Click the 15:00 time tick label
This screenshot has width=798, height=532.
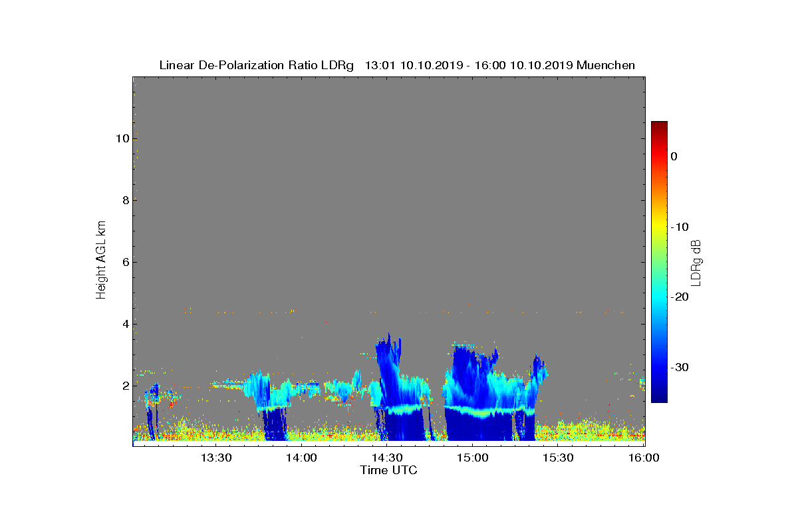coord(473,458)
